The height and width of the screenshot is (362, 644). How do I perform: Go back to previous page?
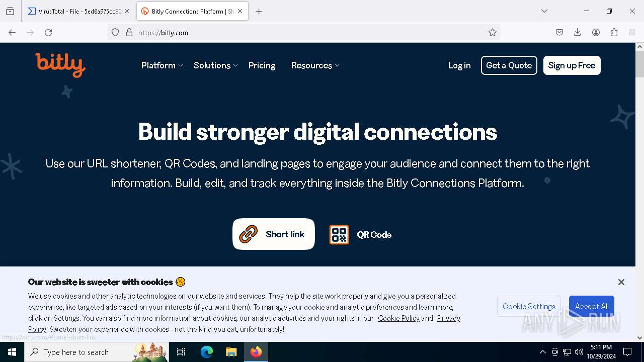12,33
